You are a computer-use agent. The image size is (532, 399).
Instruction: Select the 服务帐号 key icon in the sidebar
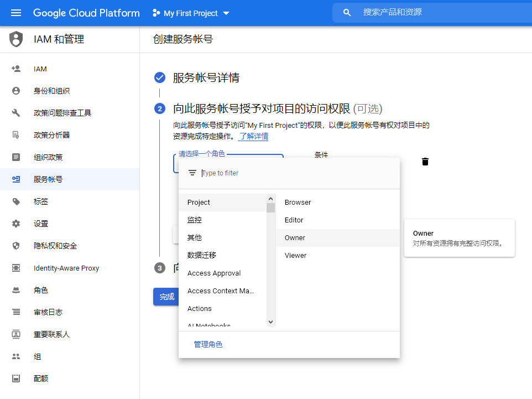pos(15,179)
